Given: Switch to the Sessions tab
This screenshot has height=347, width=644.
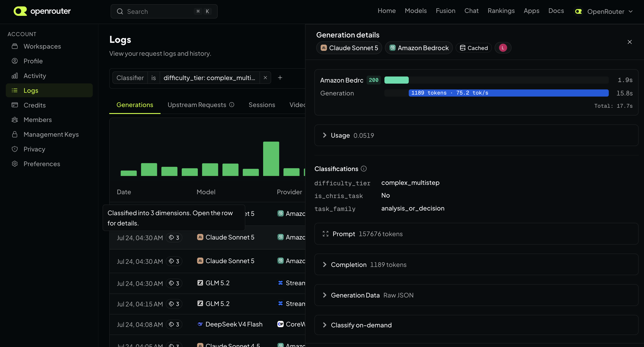Looking at the screenshot, I should 262,105.
